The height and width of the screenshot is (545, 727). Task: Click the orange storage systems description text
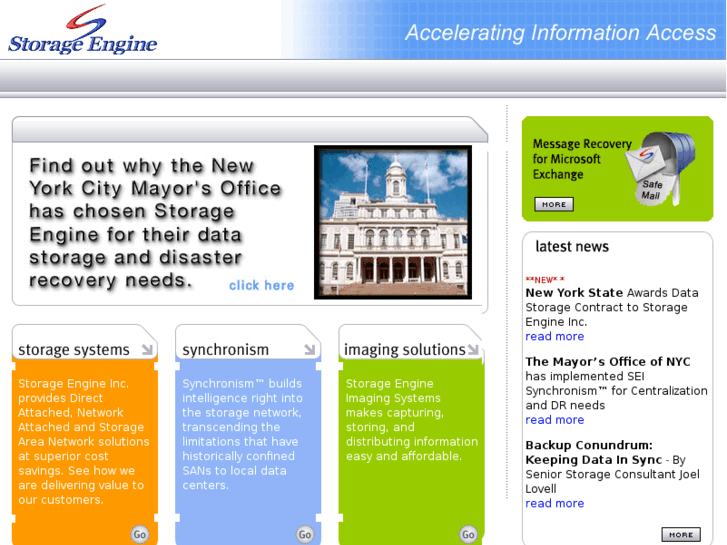84,442
